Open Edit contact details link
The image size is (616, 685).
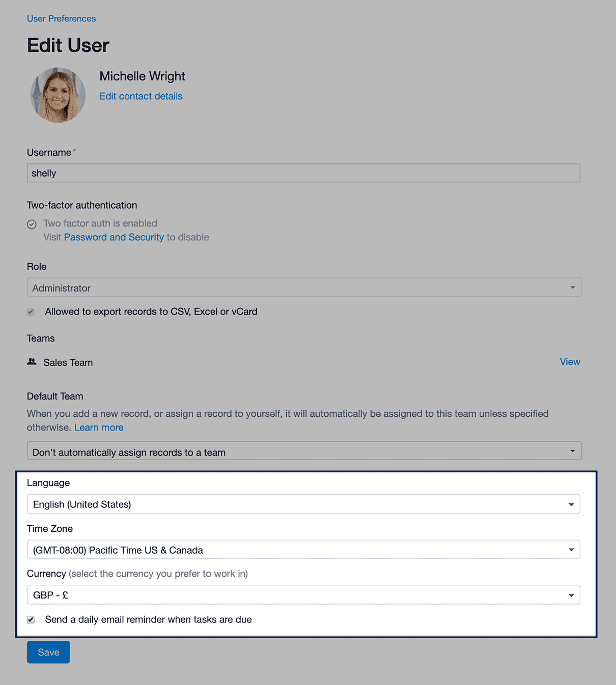pos(141,96)
